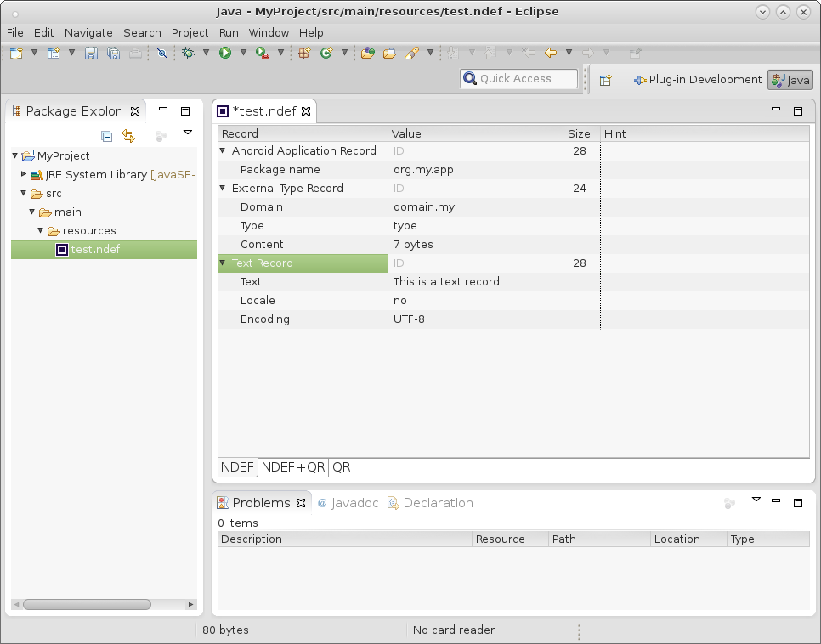
Task: Select the NDEF bottom tab
Action: 237,467
